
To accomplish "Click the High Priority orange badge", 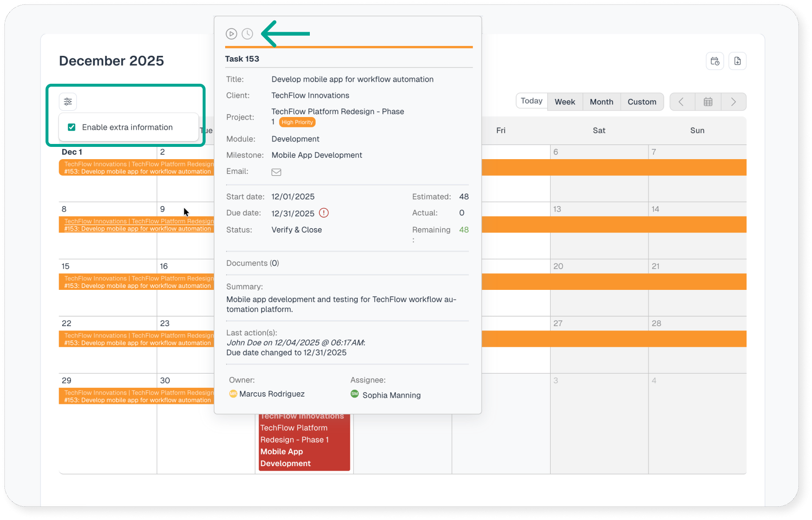I will point(297,122).
